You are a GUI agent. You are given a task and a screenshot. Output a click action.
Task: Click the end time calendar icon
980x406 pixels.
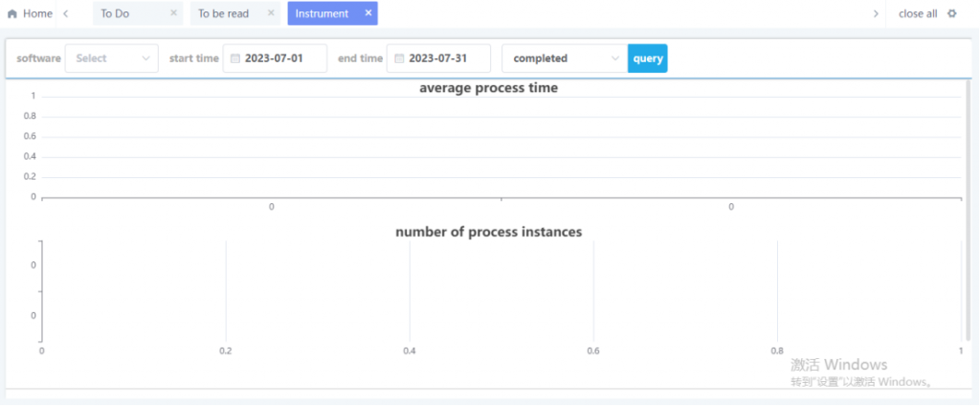pyautogui.click(x=399, y=58)
